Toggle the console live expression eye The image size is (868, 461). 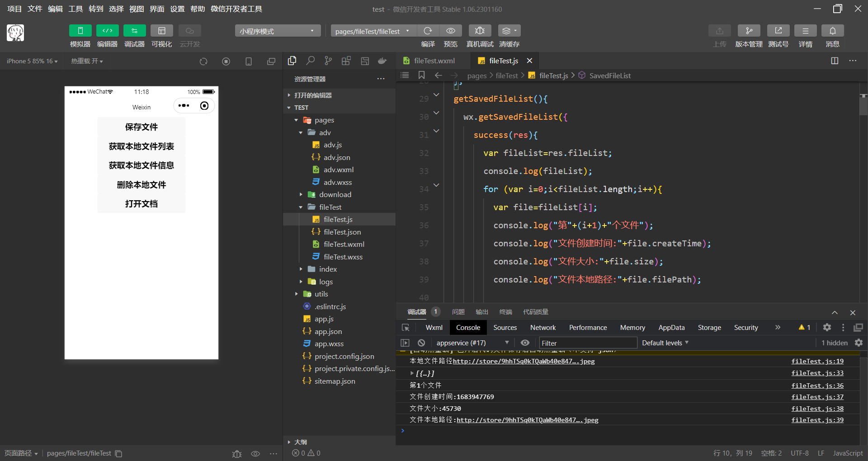point(525,343)
